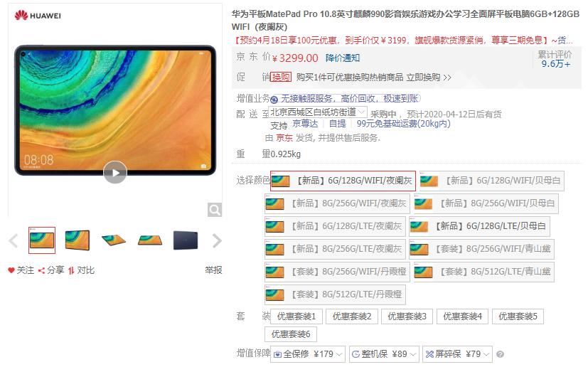Select 6G/128G/LTE/贝母白 option

479,226
